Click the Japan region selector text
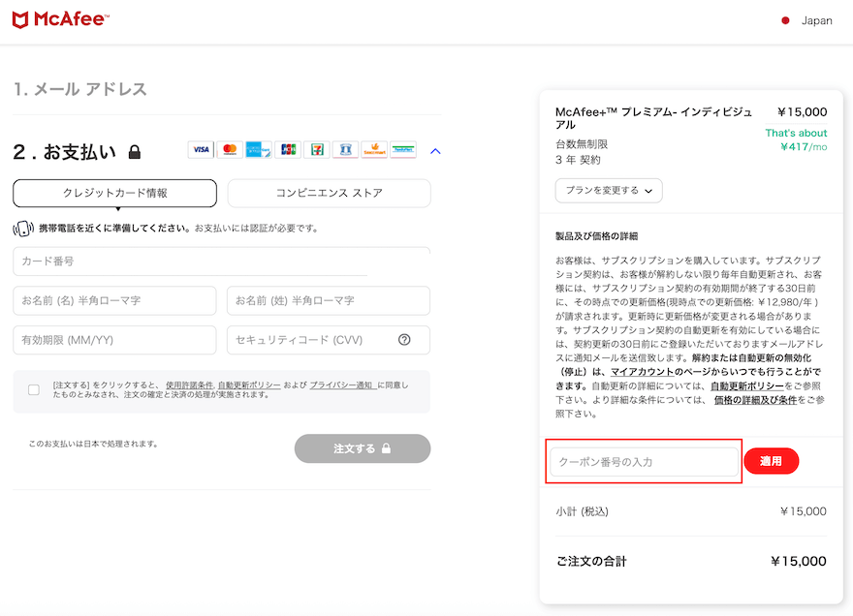 coord(816,20)
